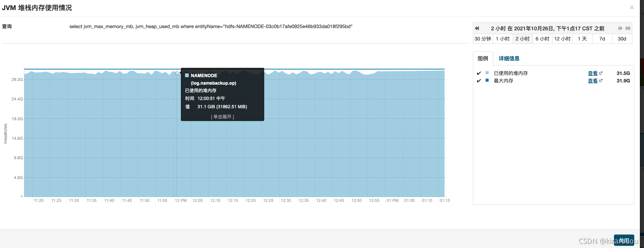This screenshot has height=248, width=644.
Task: Step forward with the fast-forward arrow
Action: click(x=620, y=28)
